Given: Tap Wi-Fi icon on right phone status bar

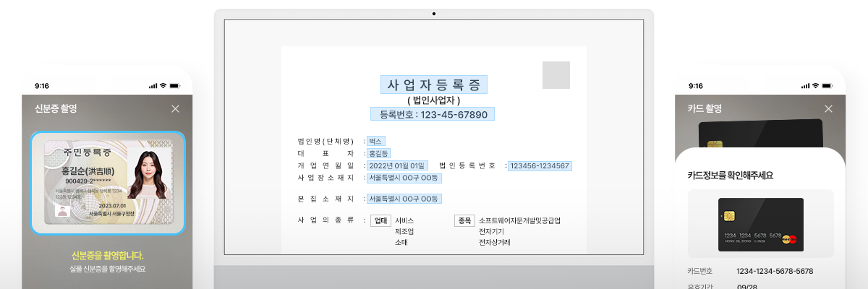Looking at the screenshot, I should [816, 86].
